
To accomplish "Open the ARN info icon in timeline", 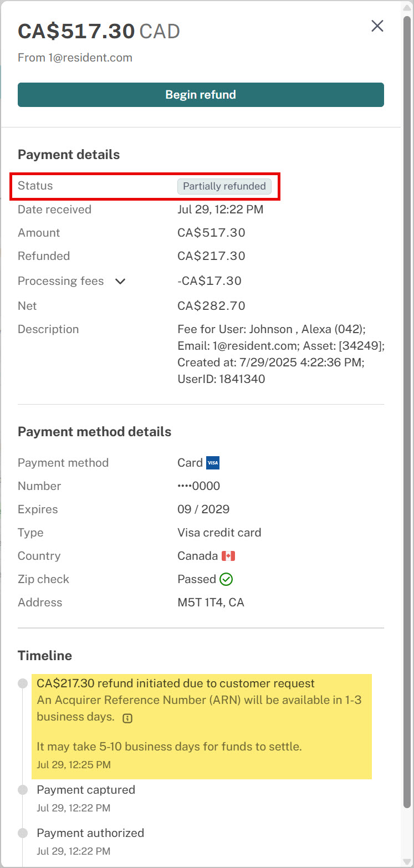I will pos(127,718).
